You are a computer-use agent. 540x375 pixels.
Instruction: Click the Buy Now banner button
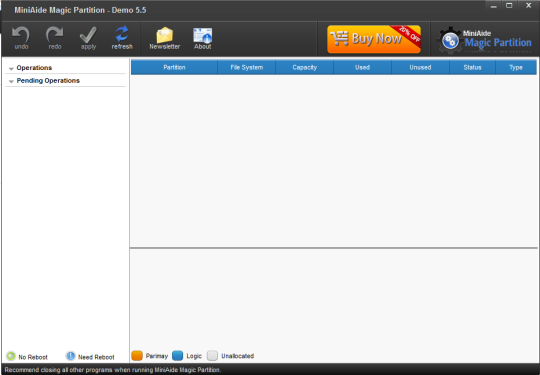(x=374, y=39)
